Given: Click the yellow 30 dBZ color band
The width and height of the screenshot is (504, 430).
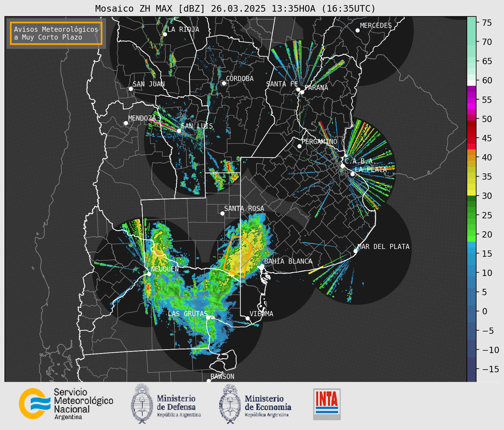Looking at the screenshot, I should click(471, 193).
